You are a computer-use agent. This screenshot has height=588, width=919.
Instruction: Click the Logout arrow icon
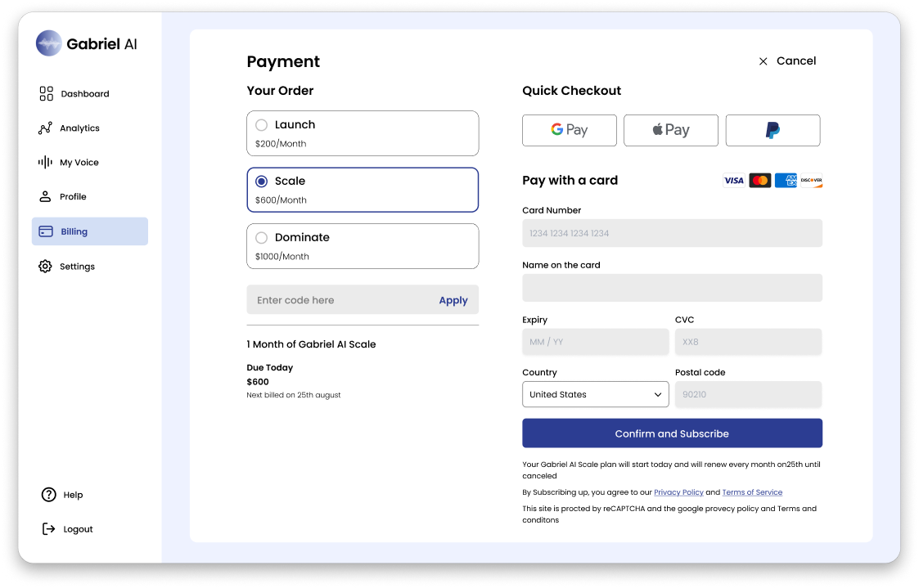(x=48, y=529)
